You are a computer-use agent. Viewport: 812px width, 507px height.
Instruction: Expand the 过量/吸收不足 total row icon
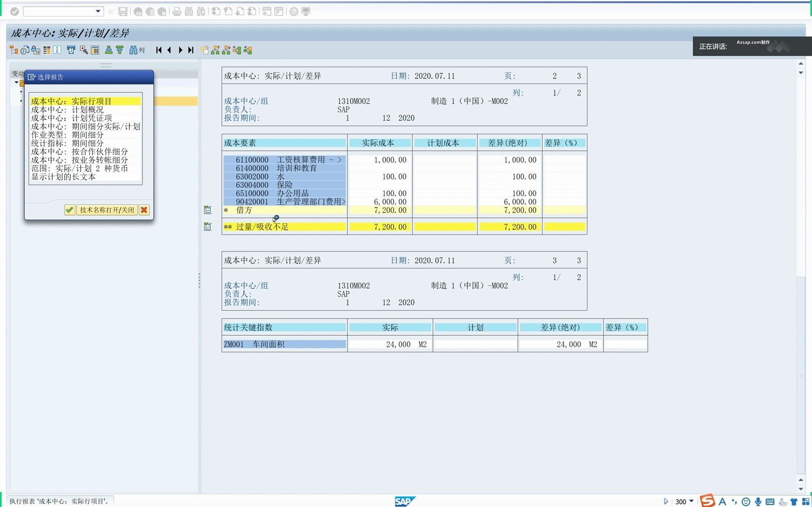(208, 227)
